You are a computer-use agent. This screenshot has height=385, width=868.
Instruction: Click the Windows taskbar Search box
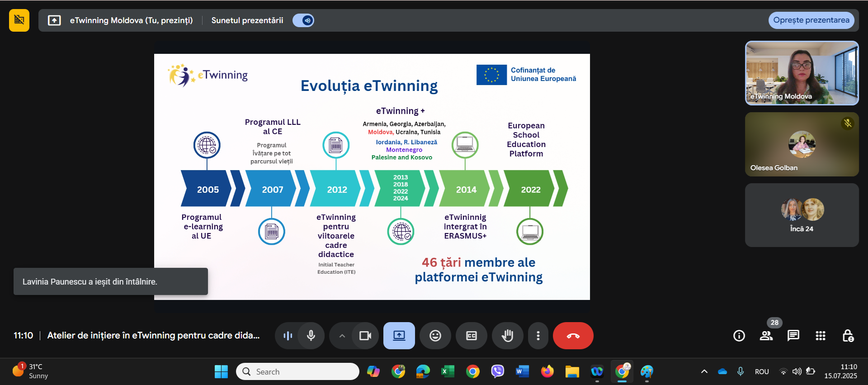298,371
